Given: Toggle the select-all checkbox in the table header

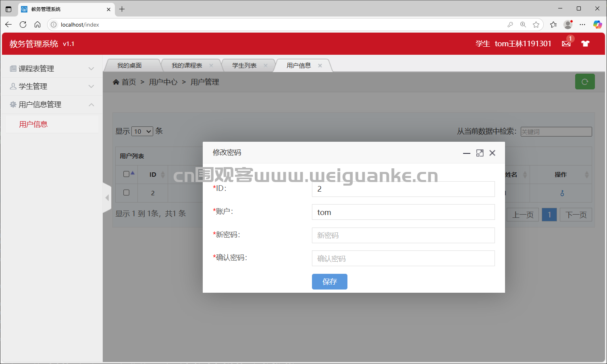Looking at the screenshot, I should pos(126,174).
